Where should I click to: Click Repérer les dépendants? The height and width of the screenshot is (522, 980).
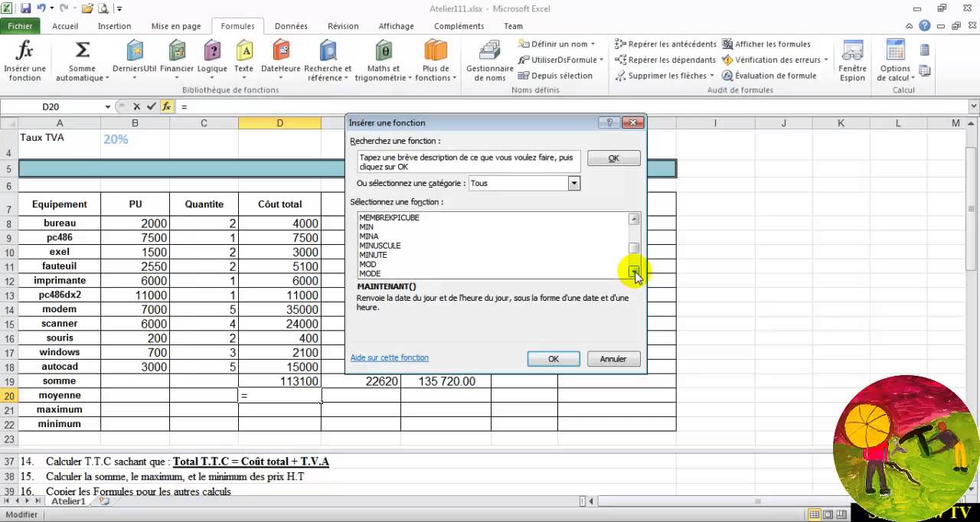(x=665, y=60)
